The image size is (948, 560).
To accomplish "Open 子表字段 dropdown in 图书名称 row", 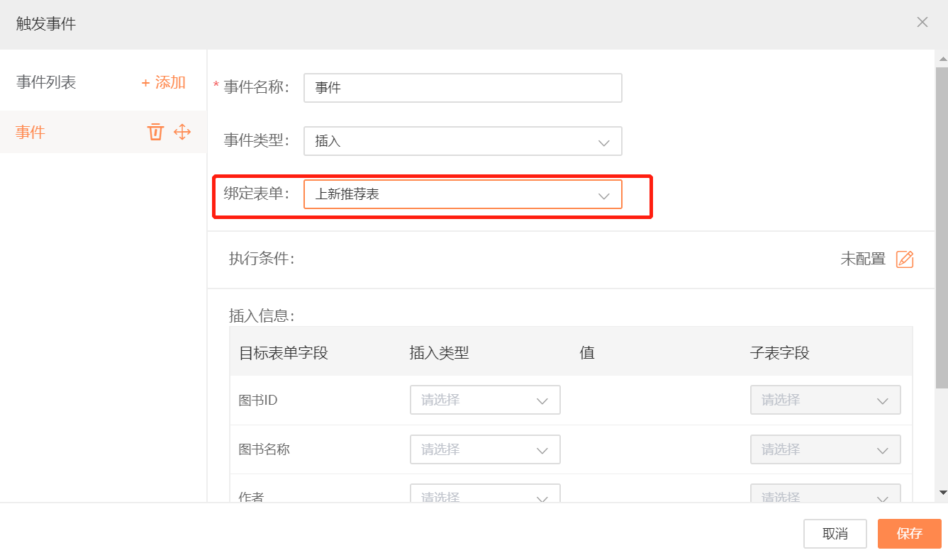I will coord(825,450).
